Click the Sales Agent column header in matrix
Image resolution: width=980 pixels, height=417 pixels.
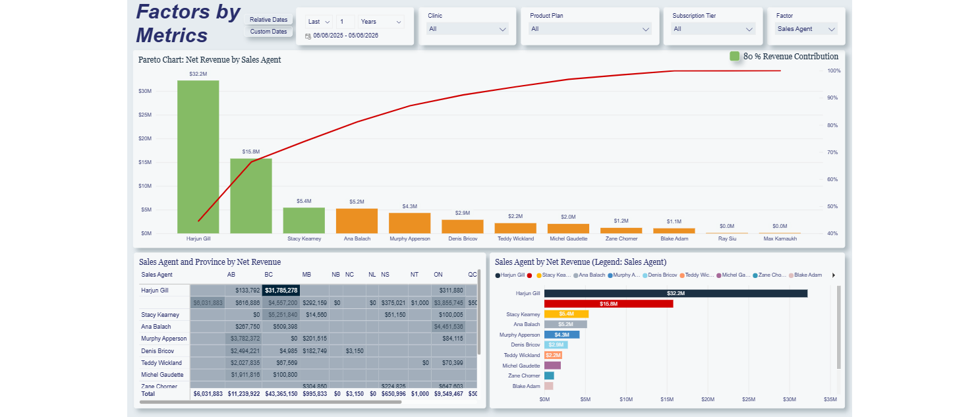[x=157, y=275]
